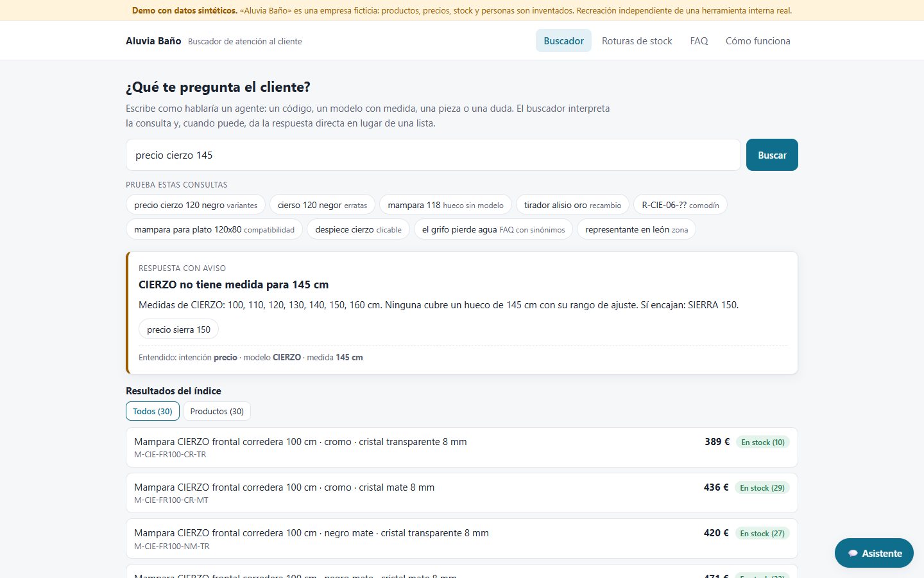This screenshot has width=924, height=578.
Task: Click the 436 € price
Action: pos(716,487)
